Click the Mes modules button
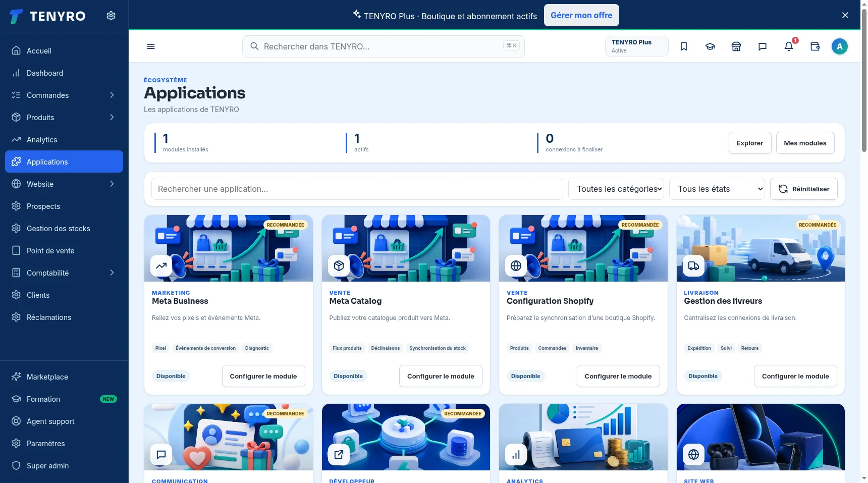This screenshot has height=483, width=868. [805, 143]
